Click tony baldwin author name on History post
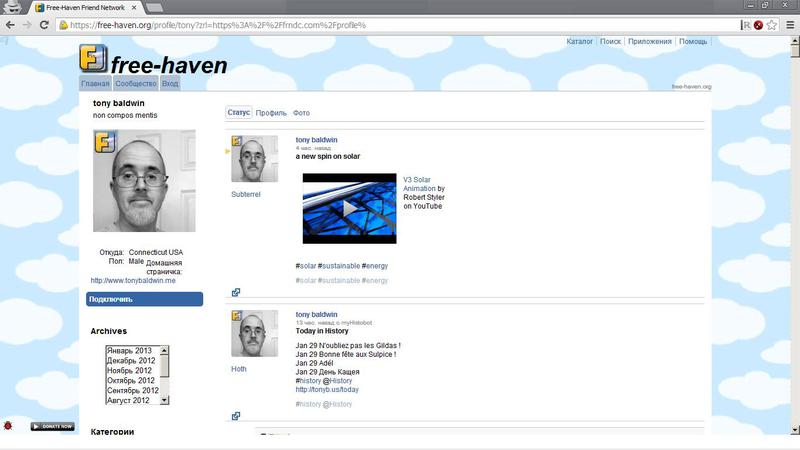 coord(316,314)
